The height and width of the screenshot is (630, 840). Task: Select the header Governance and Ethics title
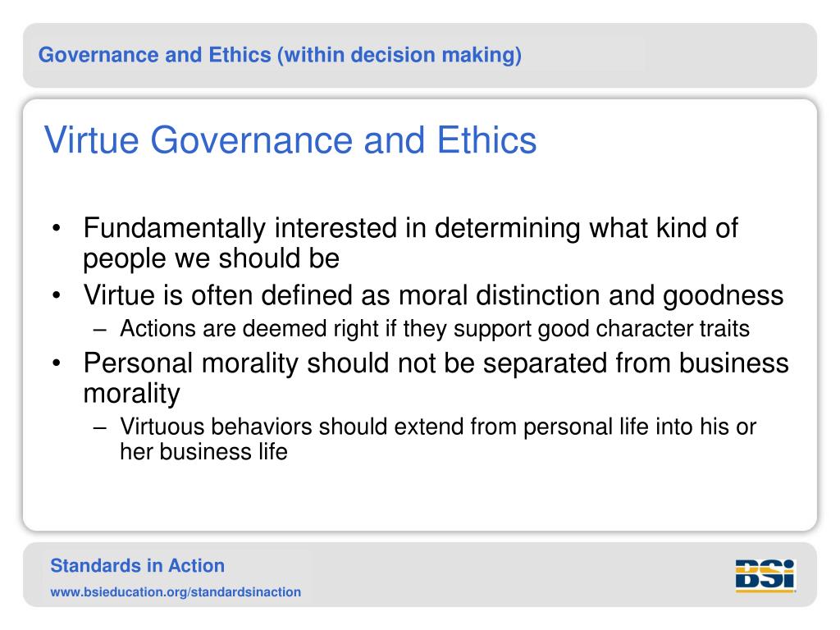(280, 55)
